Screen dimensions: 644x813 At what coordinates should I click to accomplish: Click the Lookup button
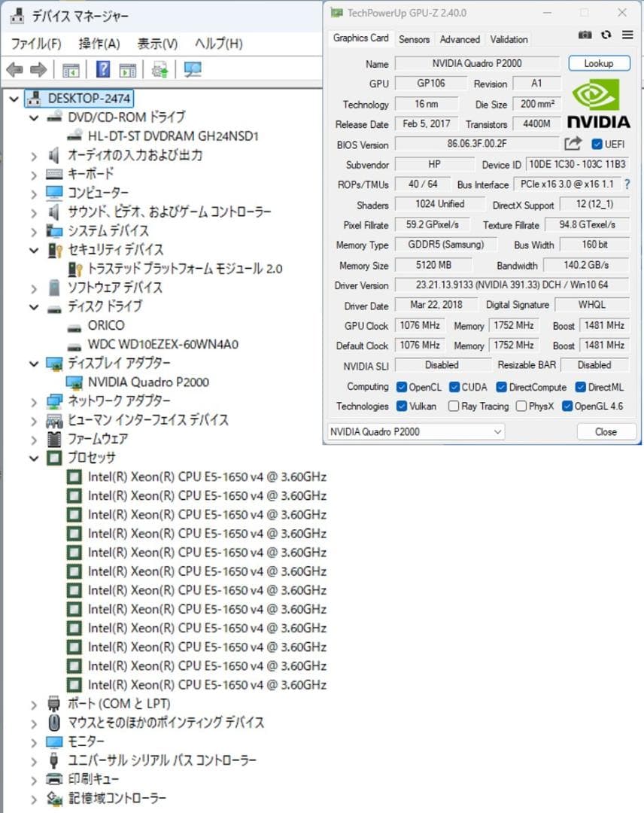(599, 63)
